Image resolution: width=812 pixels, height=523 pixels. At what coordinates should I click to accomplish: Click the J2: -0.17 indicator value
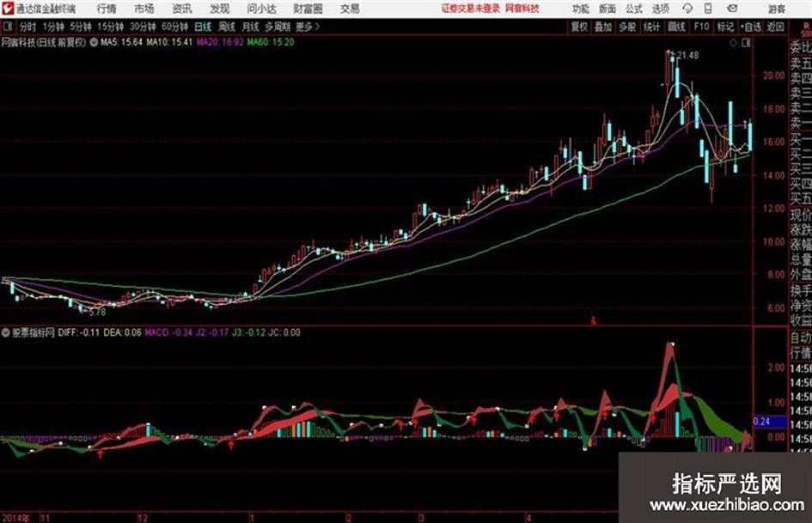point(211,332)
